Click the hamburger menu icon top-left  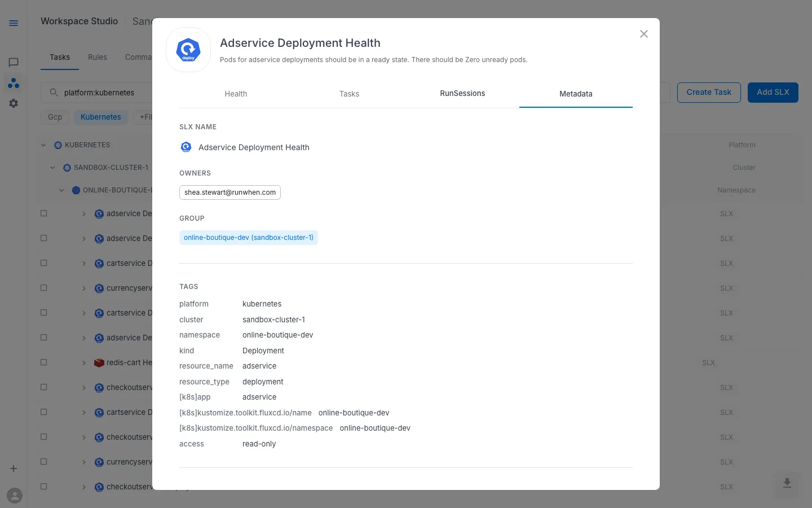[14, 23]
